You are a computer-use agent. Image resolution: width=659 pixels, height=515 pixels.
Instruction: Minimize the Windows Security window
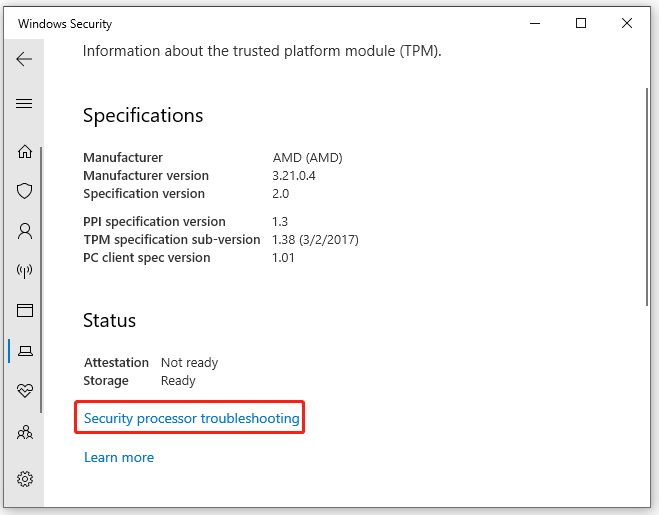point(535,23)
